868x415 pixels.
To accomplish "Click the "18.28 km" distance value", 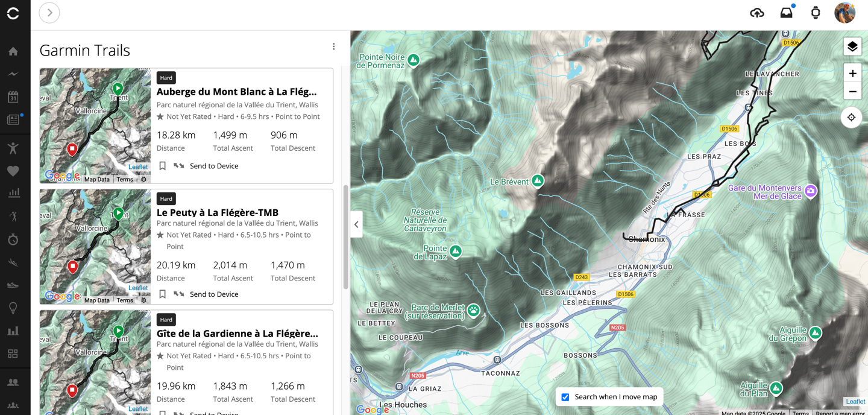I will coord(176,135).
